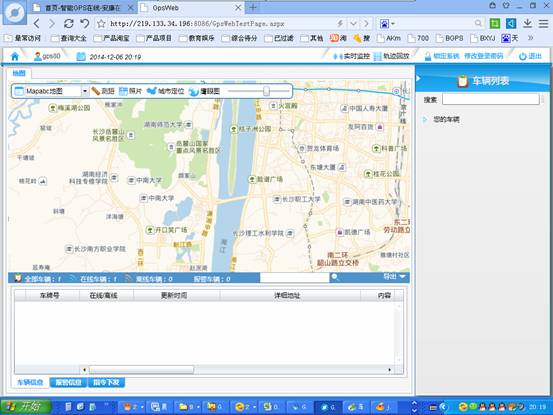Switch to the command sending (指令下发) tab
The image size is (553, 415).
click(106, 382)
